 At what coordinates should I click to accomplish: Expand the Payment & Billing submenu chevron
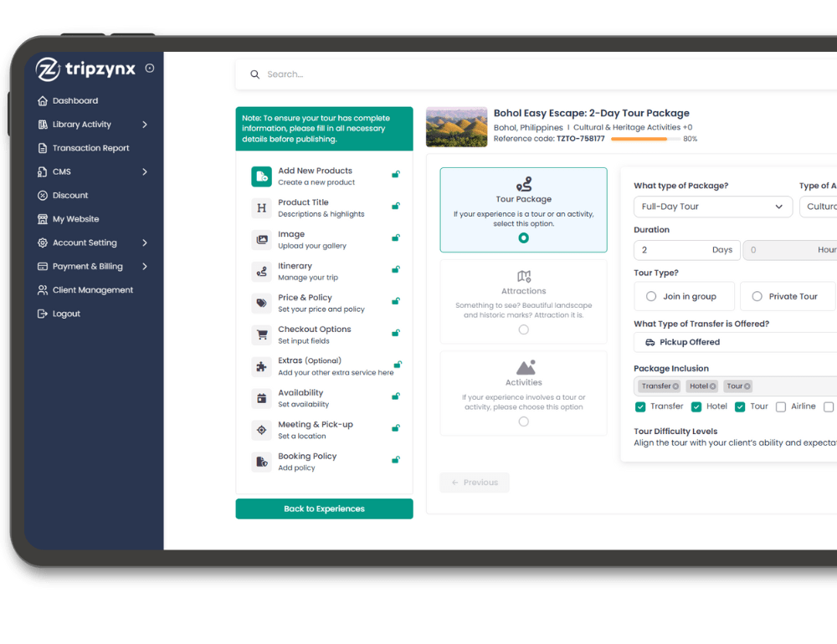(145, 267)
